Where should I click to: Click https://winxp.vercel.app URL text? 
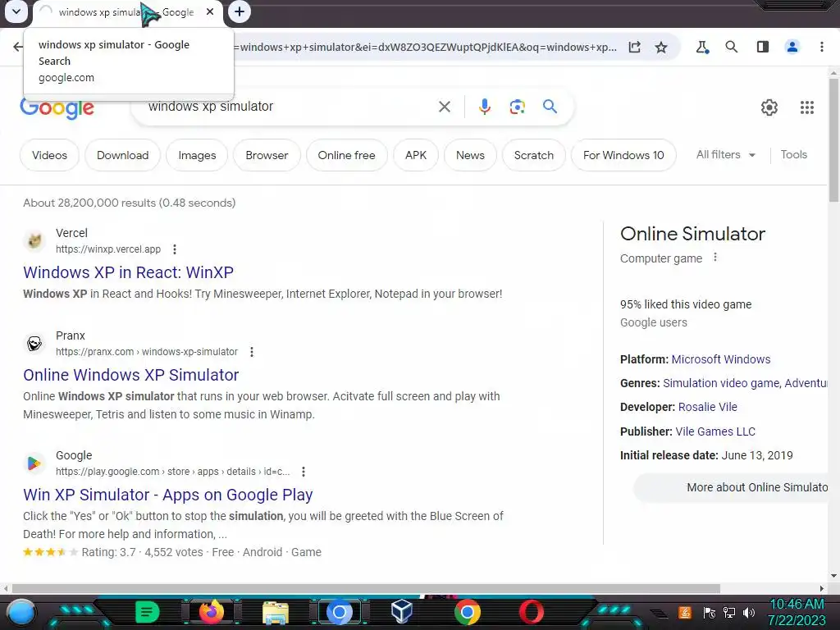point(108,249)
